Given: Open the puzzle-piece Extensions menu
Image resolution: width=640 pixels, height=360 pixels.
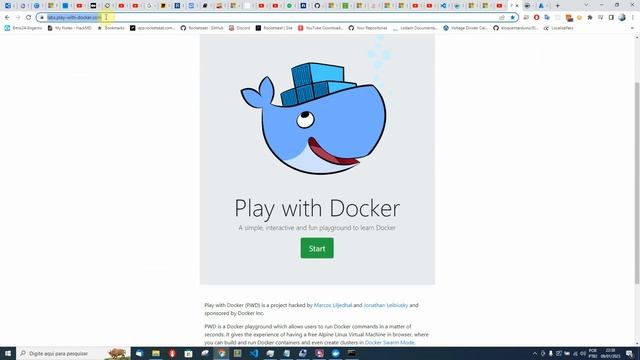Looking at the screenshot, I should [x=590, y=18].
